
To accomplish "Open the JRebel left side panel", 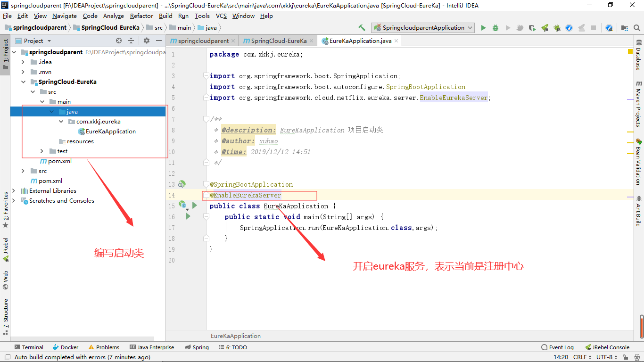I will pyautogui.click(x=6, y=250).
